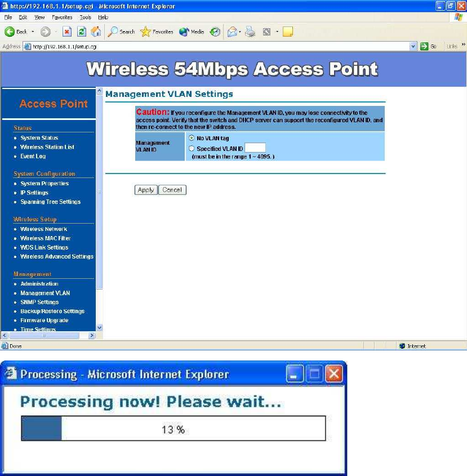Click the Specified VLAN ID input field
Viewport: 467px width, 476px height.
(x=255, y=148)
